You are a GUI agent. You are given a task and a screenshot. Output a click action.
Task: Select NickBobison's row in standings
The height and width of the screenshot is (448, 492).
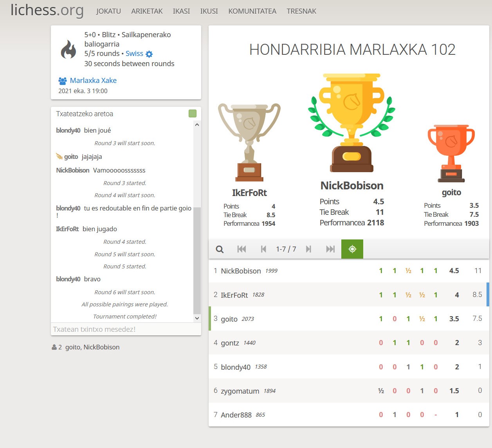(348, 271)
